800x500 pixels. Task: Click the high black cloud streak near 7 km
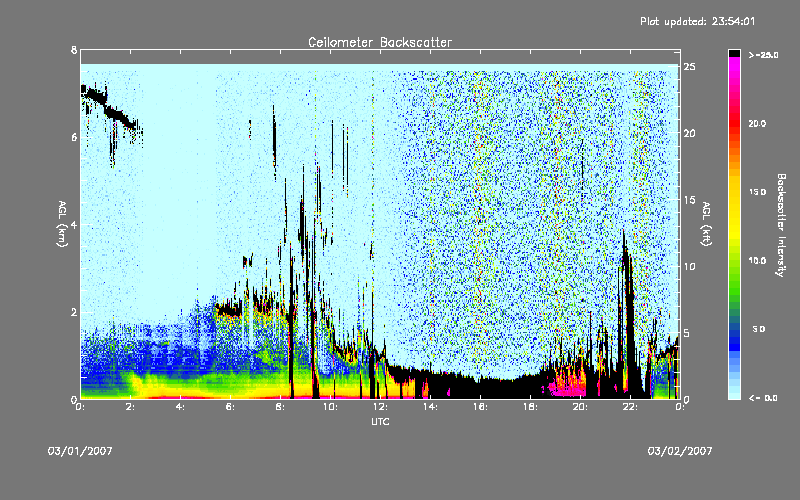point(109,107)
